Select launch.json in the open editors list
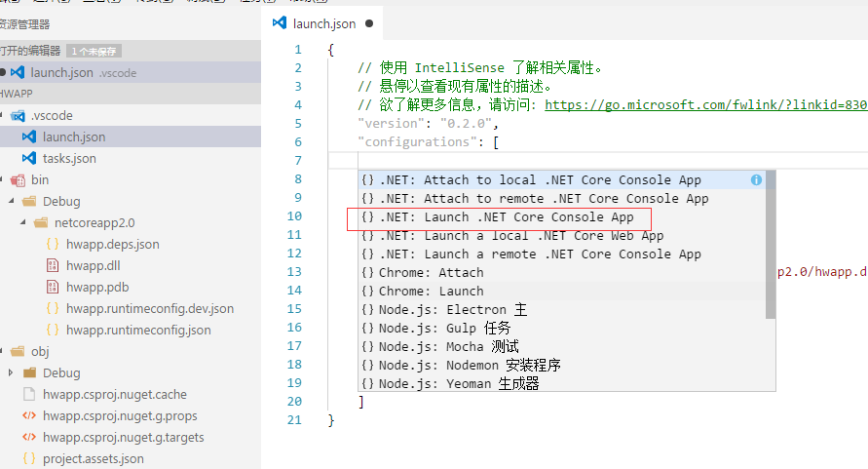 (x=131, y=72)
